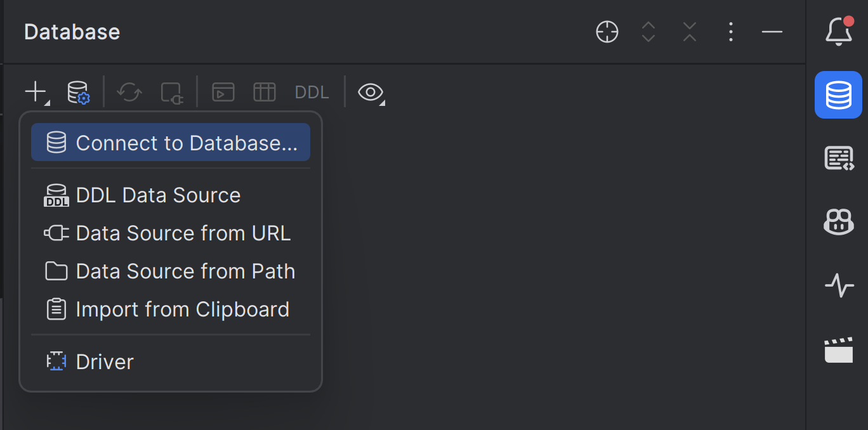Open the GitHub Copilot sidebar icon
The width and height of the screenshot is (868, 430).
coord(838,222)
